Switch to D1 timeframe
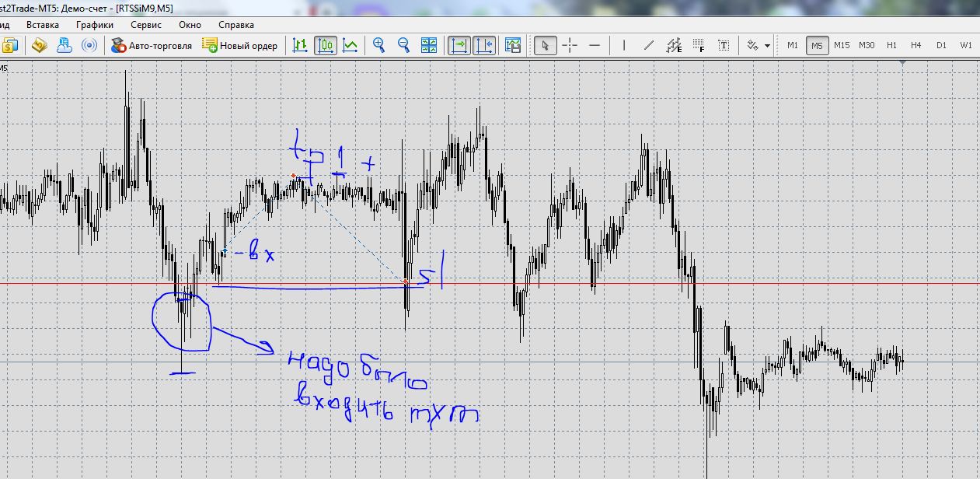Screen dimensions: 980x479 click(x=941, y=45)
